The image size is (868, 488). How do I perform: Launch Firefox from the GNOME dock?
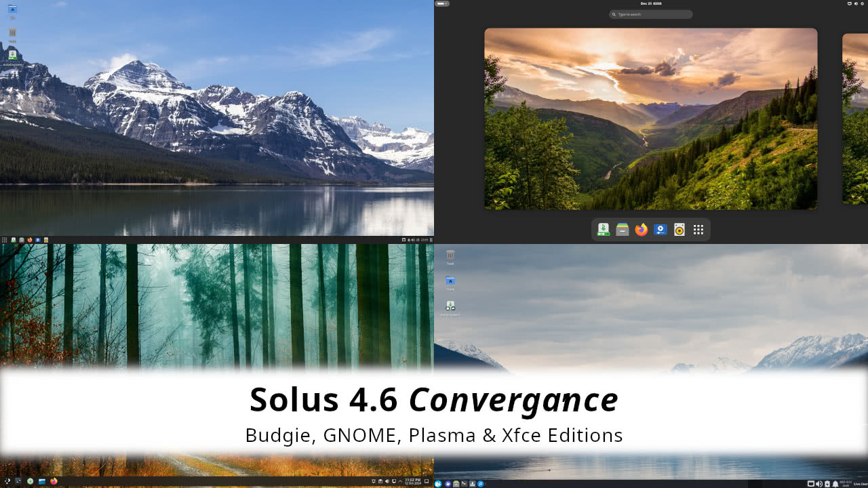tap(642, 230)
